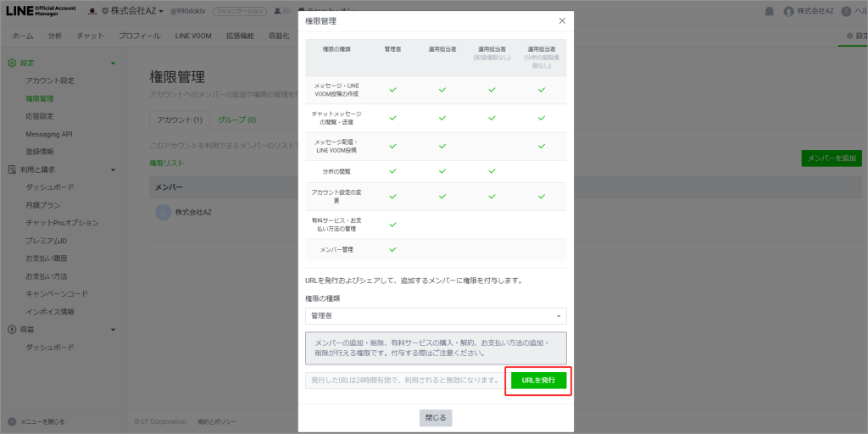Click the issued URL text field
Viewport: 868px width, 434px height.
click(403, 381)
